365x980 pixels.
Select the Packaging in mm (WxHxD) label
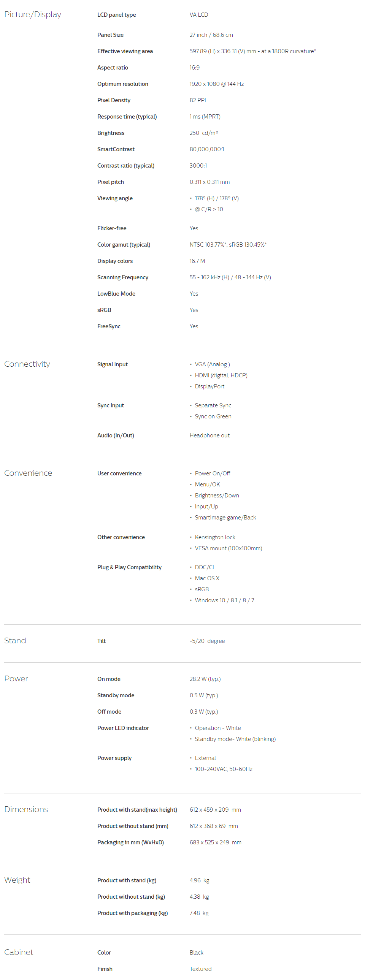130,842
